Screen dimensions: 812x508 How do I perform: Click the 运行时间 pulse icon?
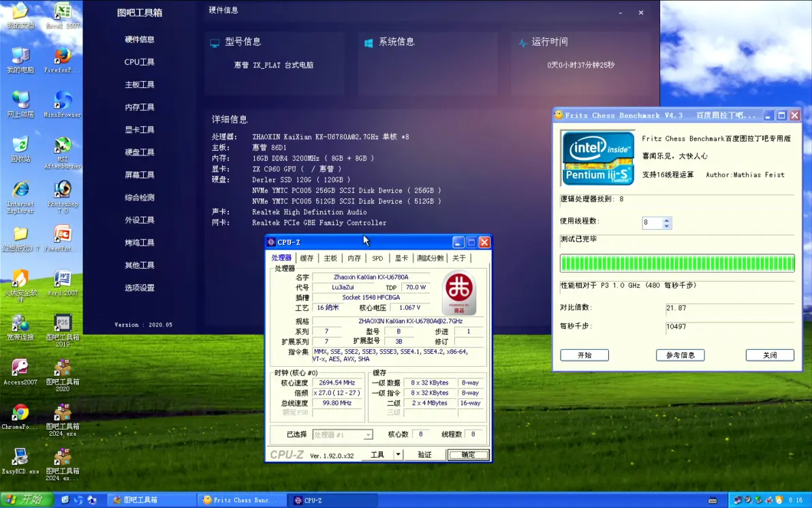click(522, 43)
